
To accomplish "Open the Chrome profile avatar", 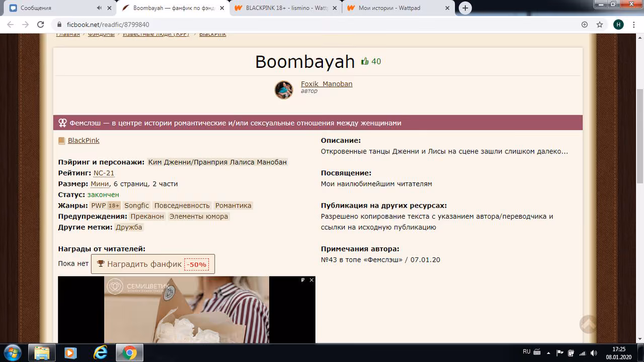I will coord(618,25).
